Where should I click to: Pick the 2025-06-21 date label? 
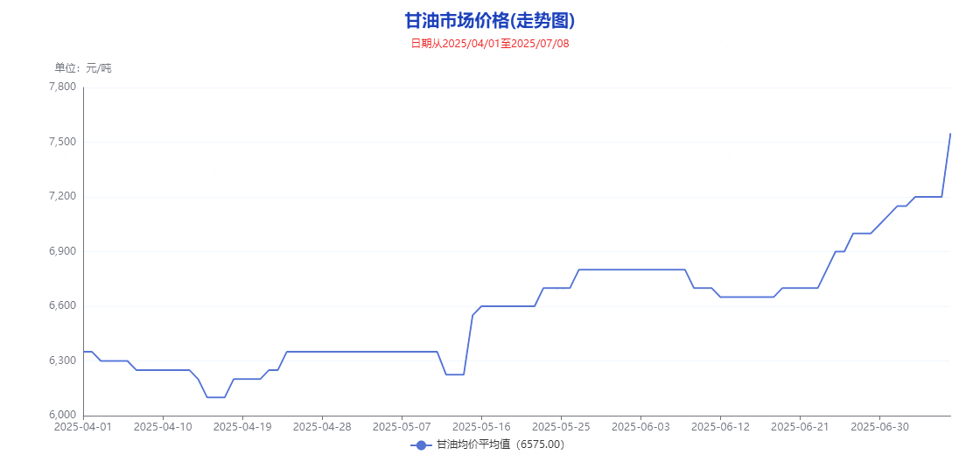tap(800, 427)
